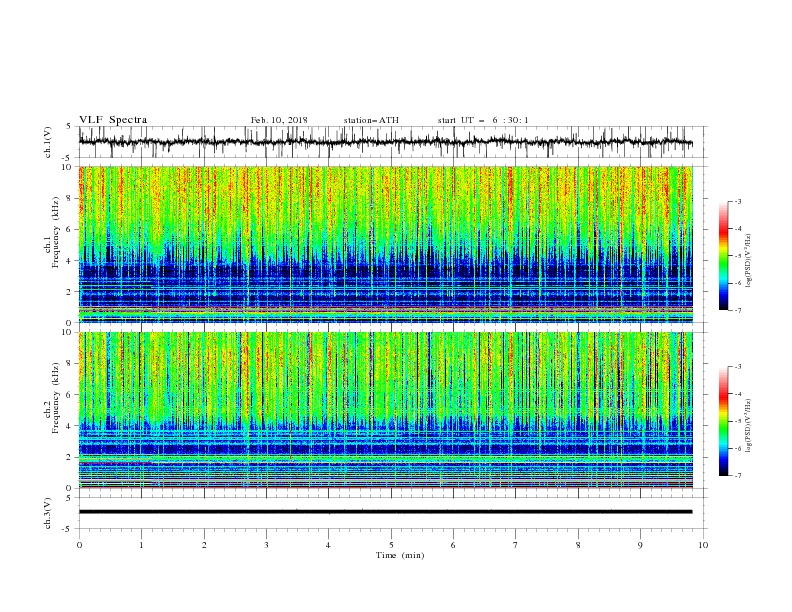This screenshot has width=792, height=612.
Task: Click the ch.1 voltage waveform trace
Action: tap(386, 142)
